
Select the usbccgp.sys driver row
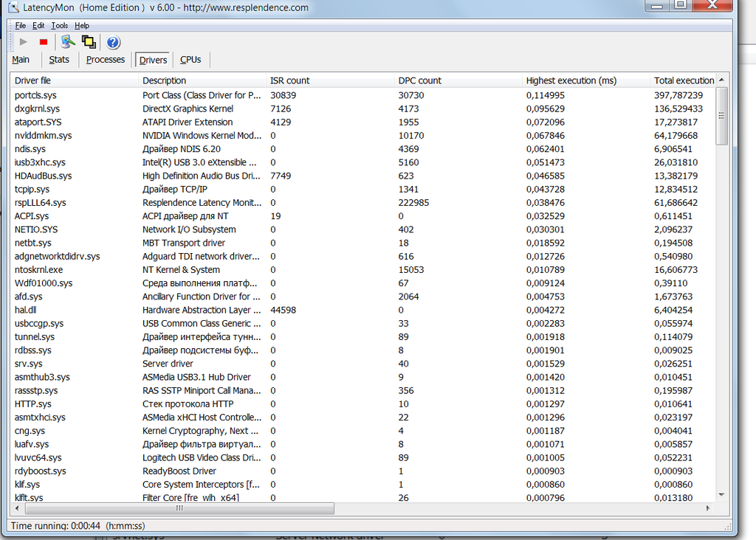(x=363, y=324)
